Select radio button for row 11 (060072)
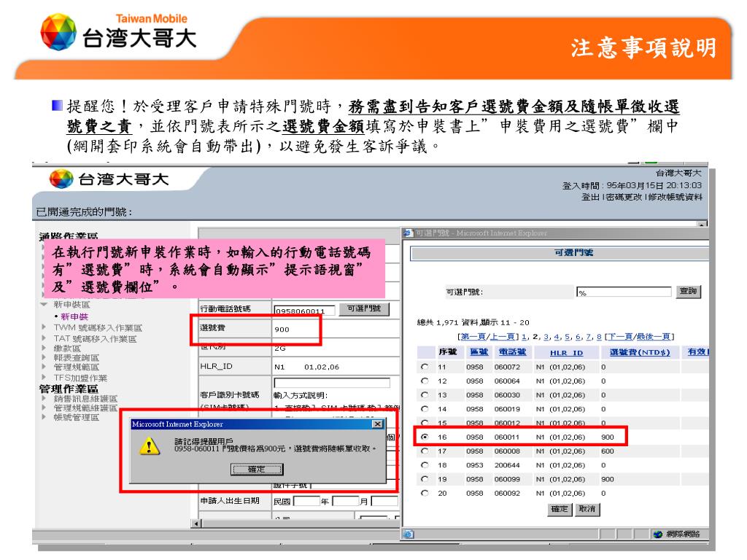Image resolution: width=747 pixels, height=560 pixels. [425, 367]
